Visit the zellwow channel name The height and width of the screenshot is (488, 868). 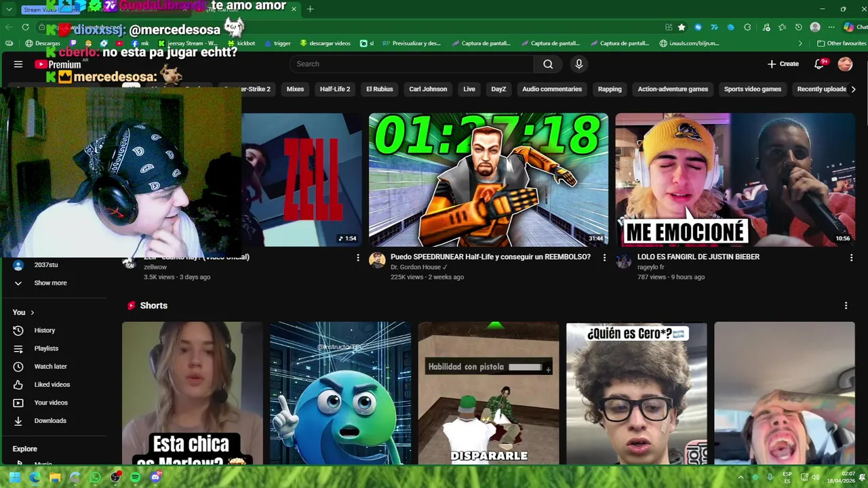click(155, 267)
